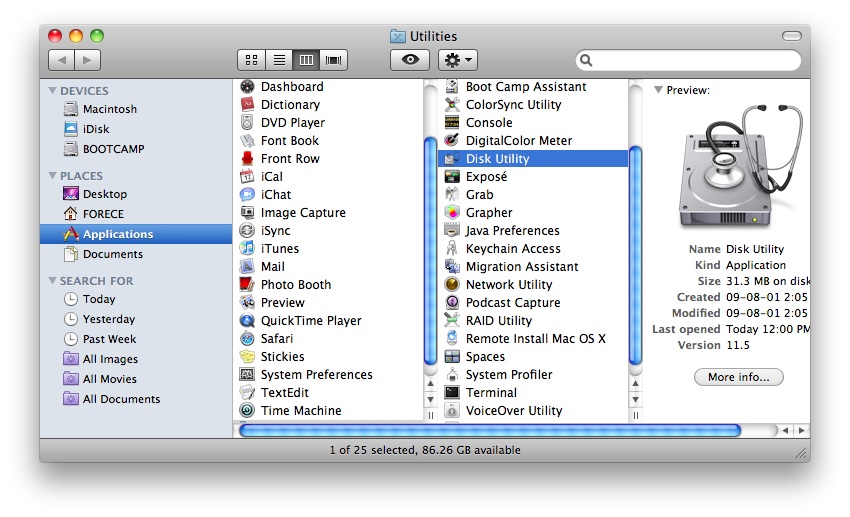Open the Dashboard application icon
This screenshot has height=517, width=850.
[x=247, y=87]
